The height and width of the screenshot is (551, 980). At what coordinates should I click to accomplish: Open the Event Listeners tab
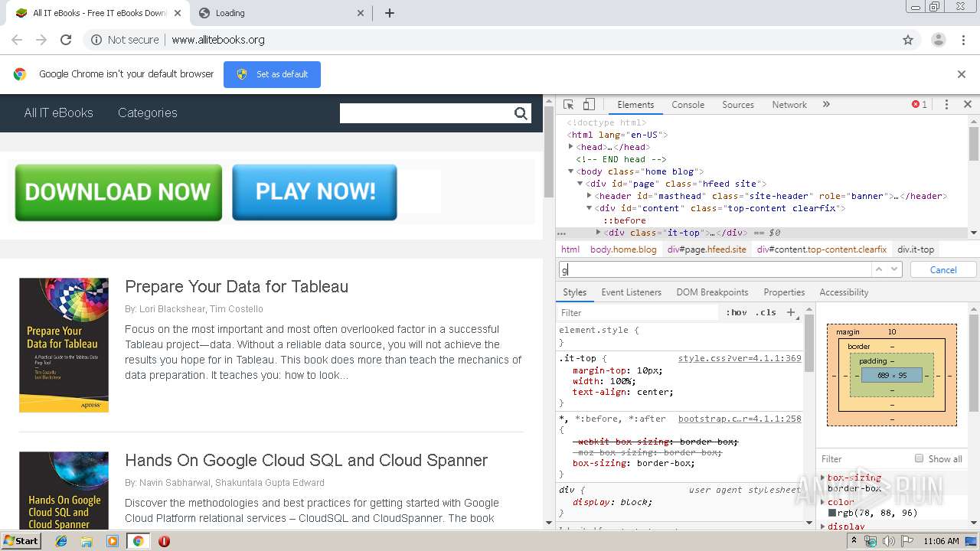631,292
